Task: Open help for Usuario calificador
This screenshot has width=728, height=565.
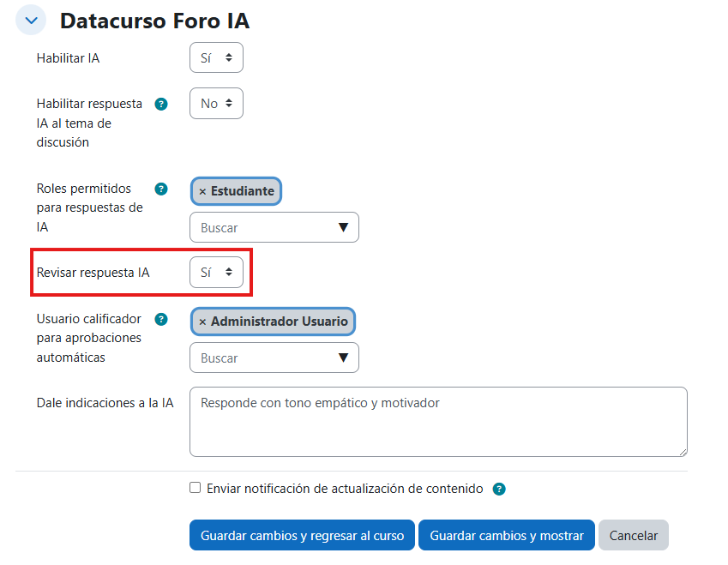Action: [160, 319]
